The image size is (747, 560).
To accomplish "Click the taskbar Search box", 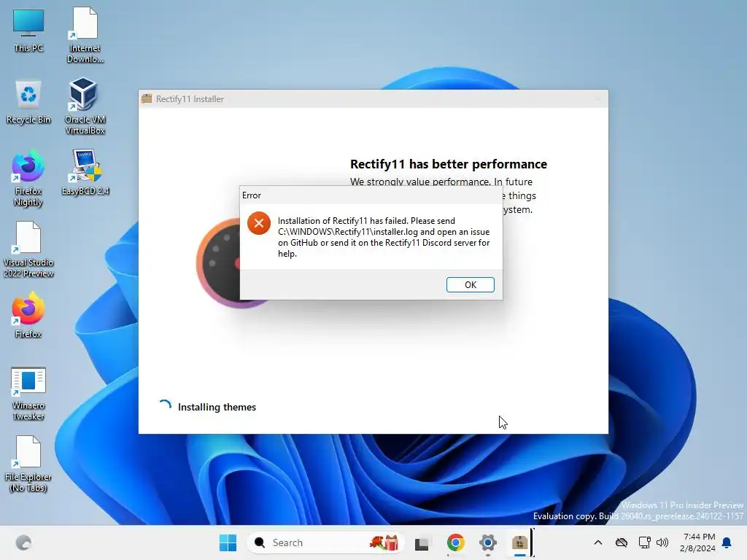I will [x=326, y=542].
